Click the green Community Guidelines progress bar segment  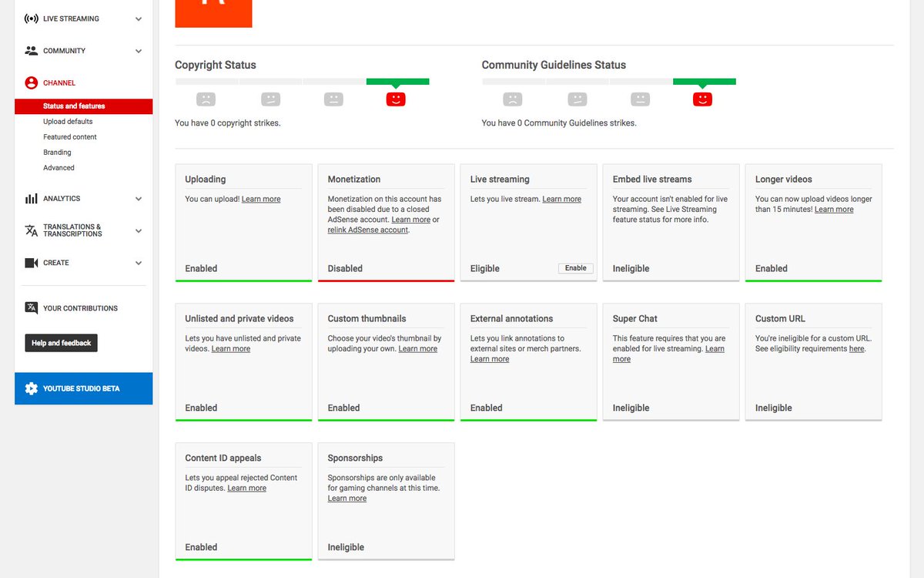pos(705,81)
